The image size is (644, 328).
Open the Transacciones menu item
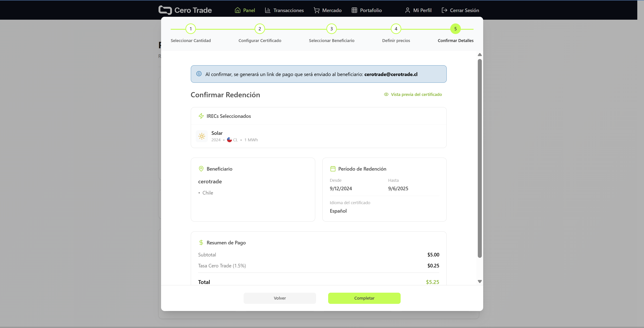pos(288,10)
